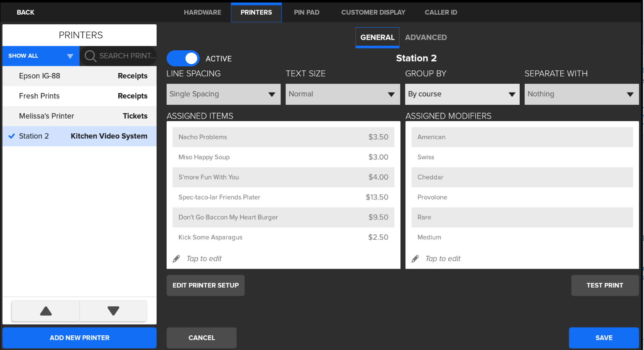Screen dimensions: 644x350
Task: Toggle the Active switch off
Action: (183, 59)
